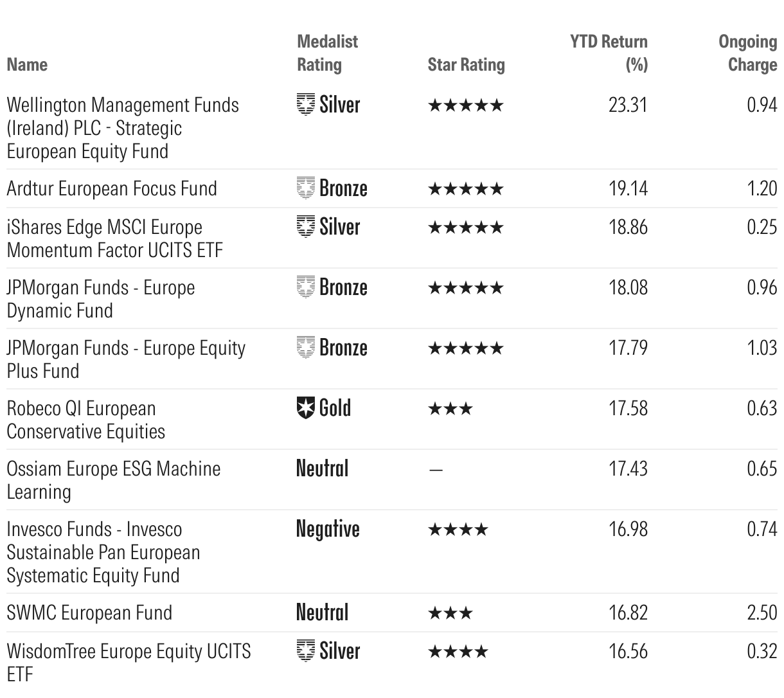Sort by the Name column header
This screenshot has height=698, width=784.
[27, 64]
